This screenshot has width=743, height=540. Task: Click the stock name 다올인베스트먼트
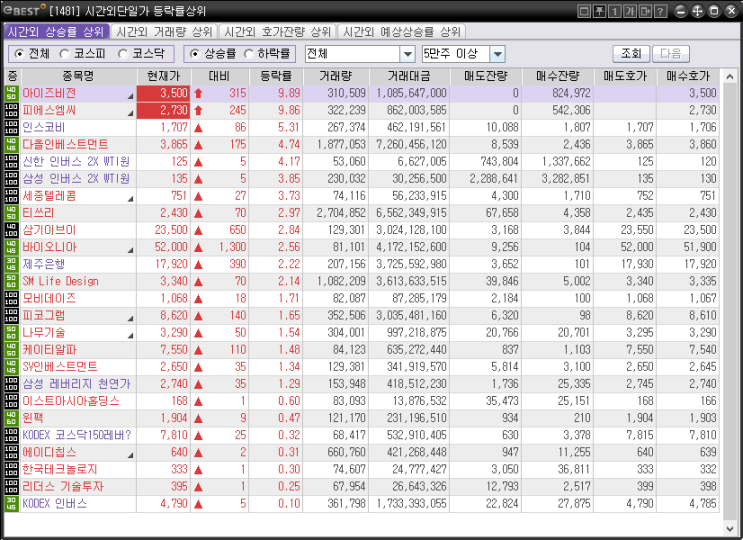[65, 144]
